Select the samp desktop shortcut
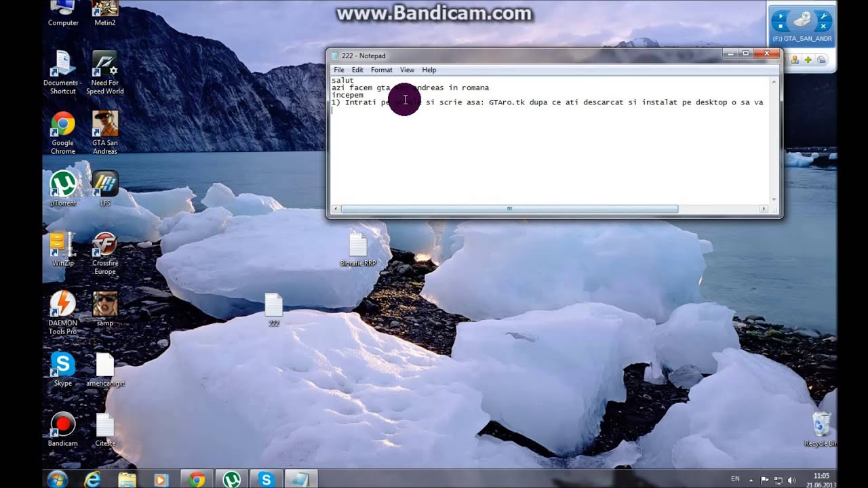Screen dimensions: 868x488 105,309
